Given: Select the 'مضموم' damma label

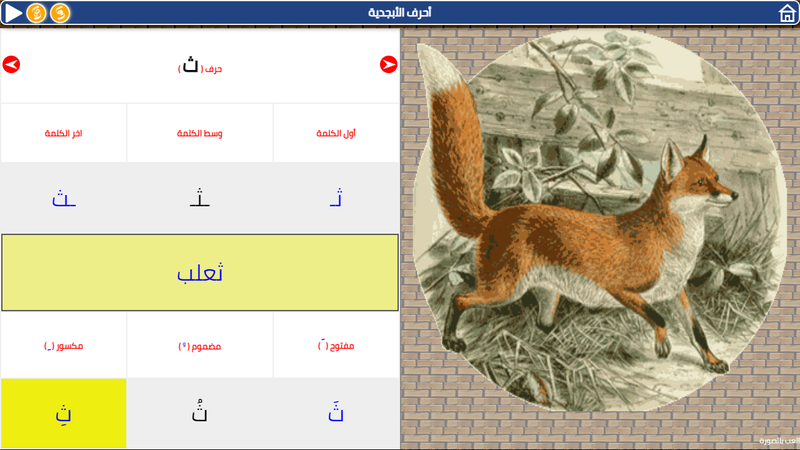Looking at the screenshot, I should tap(199, 345).
